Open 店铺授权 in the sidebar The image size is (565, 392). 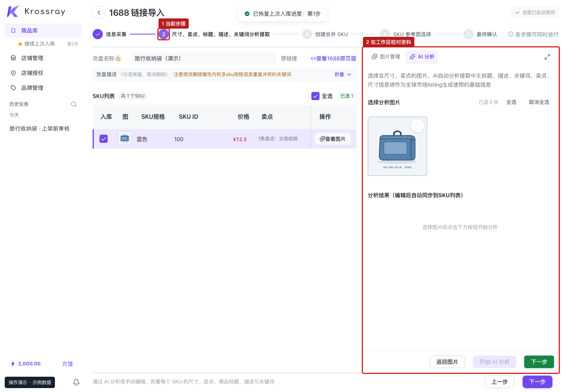click(43, 73)
